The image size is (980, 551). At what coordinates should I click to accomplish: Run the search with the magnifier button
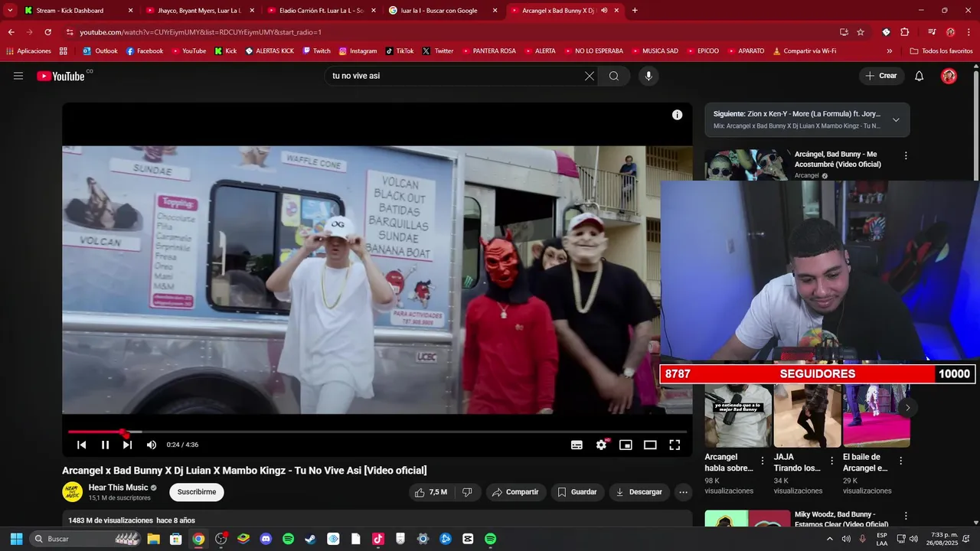point(614,76)
